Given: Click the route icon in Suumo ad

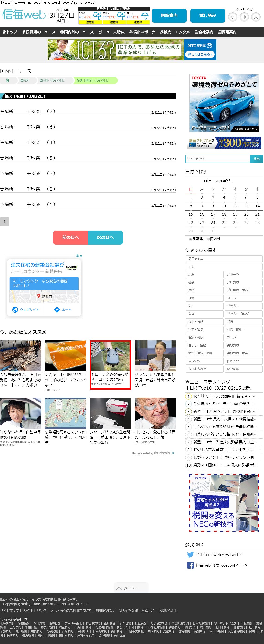Looking at the screenshot, I should pyautogui.click(x=57, y=309).
